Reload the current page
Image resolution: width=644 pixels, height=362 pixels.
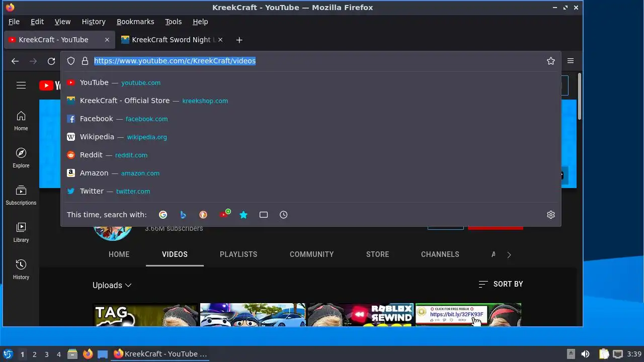click(x=51, y=61)
